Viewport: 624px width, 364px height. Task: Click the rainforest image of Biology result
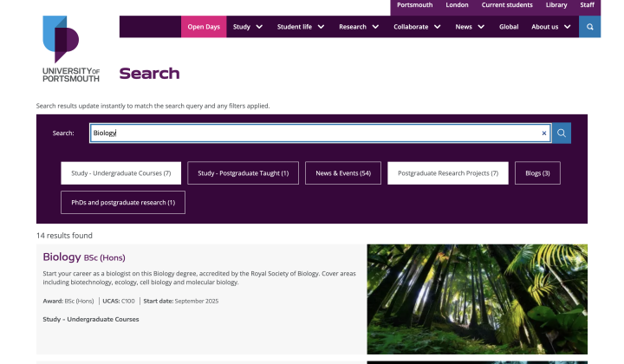tap(478, 299)
